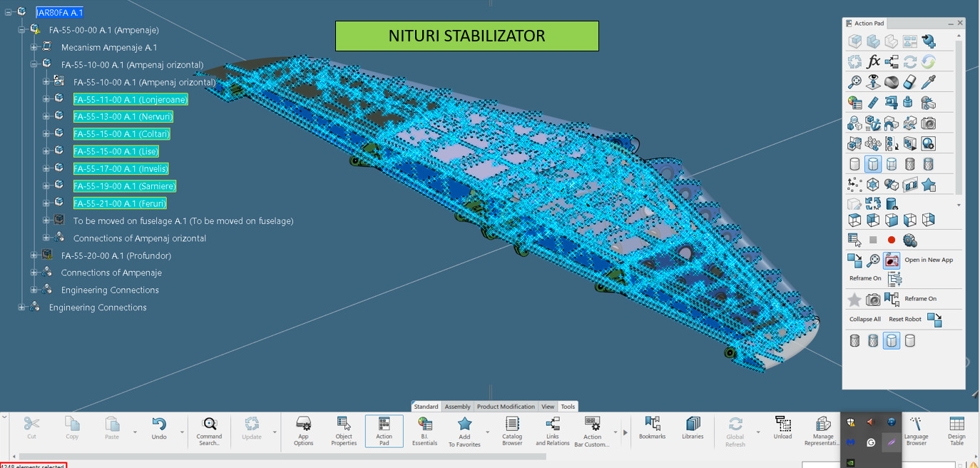Toggle the highlighted Open in New App icon
Screen dimensions: 980x468
892,260
